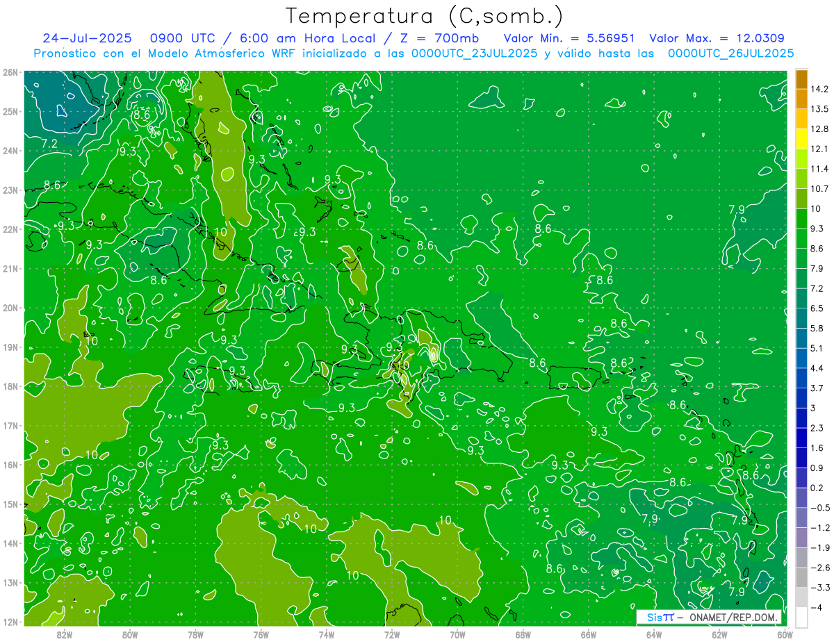This screenshot has width=834, height=644.
Task: Click the '0000UTC_26JUL2025' valid-until time
Action: tap(730, 53)
